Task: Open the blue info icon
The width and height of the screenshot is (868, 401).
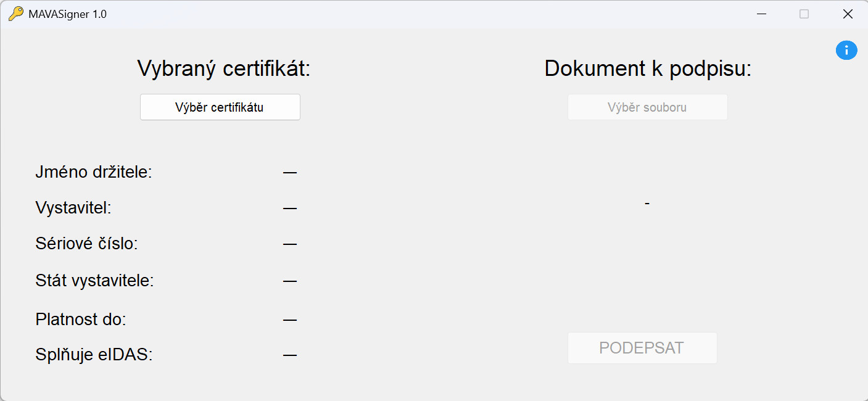Action: pos(846,50)
